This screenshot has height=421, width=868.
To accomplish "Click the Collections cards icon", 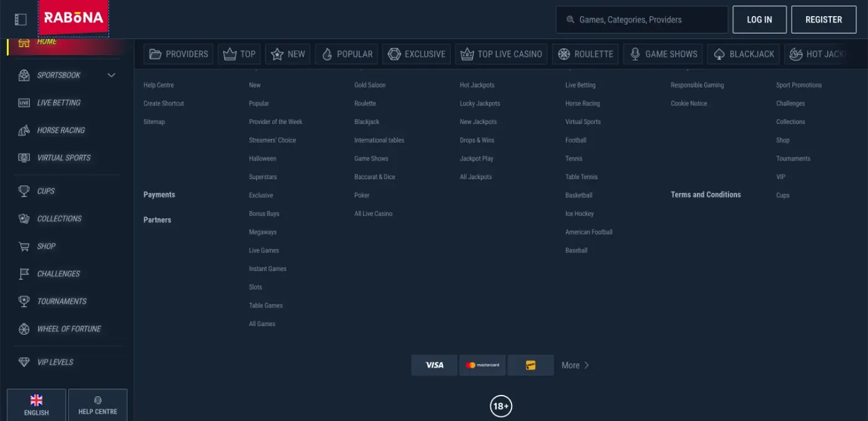I will click(24, 219).
